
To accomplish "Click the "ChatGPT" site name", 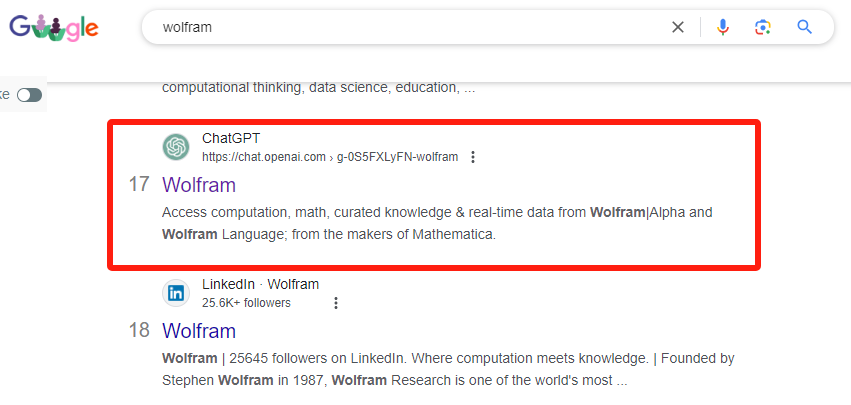I will click(x=231, y=138).
